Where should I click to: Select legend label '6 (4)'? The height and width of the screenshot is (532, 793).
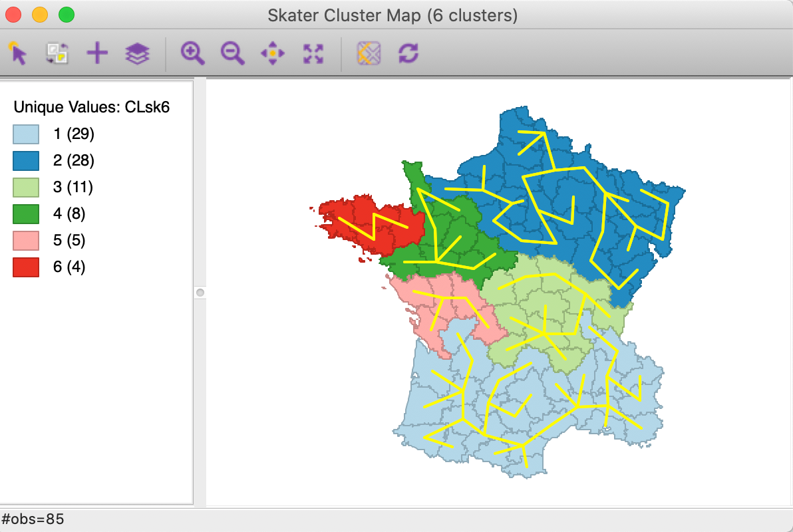pos(69,267)
